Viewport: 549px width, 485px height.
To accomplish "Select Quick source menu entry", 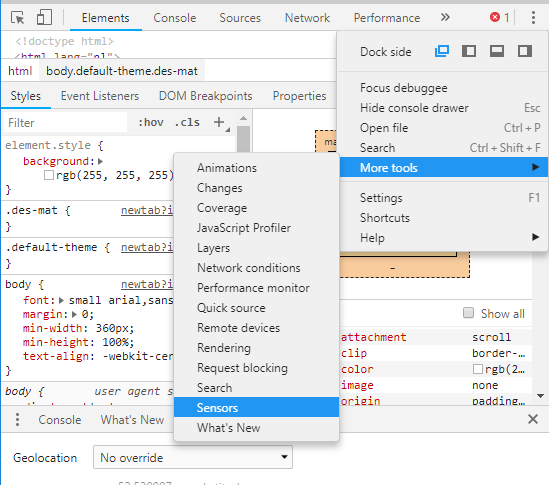I will [x=256, y=307].
